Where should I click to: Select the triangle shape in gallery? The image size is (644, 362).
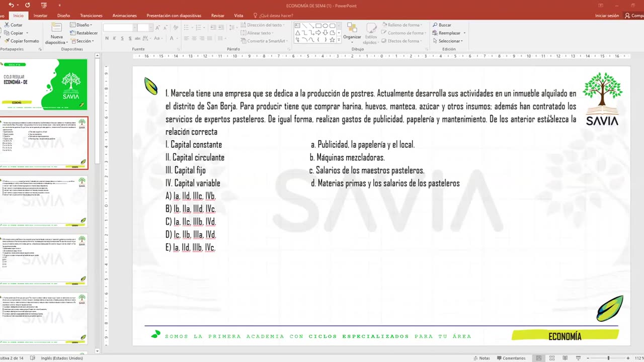pyautogui.click(x=297, y=33)
